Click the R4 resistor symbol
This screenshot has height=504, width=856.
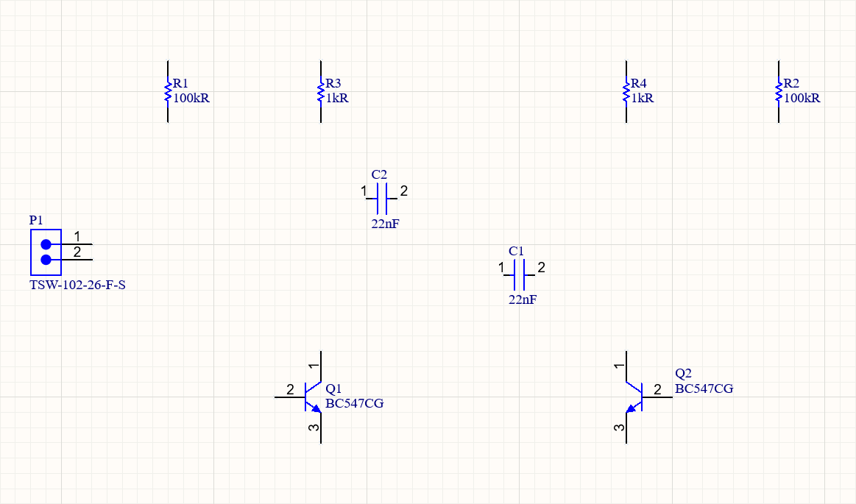pyautogui.click(x=626, y=92)
